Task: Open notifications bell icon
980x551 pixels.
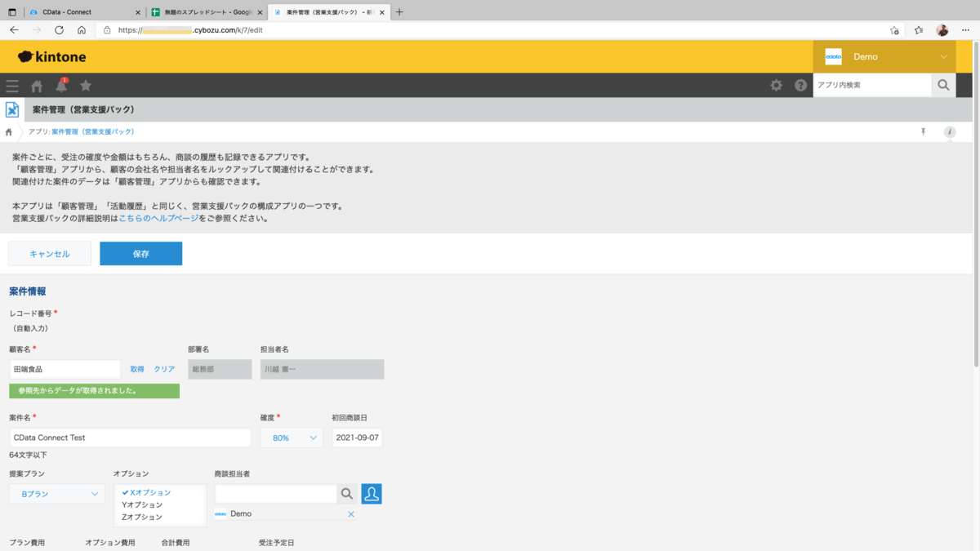Action: click(x=61, y=85)
